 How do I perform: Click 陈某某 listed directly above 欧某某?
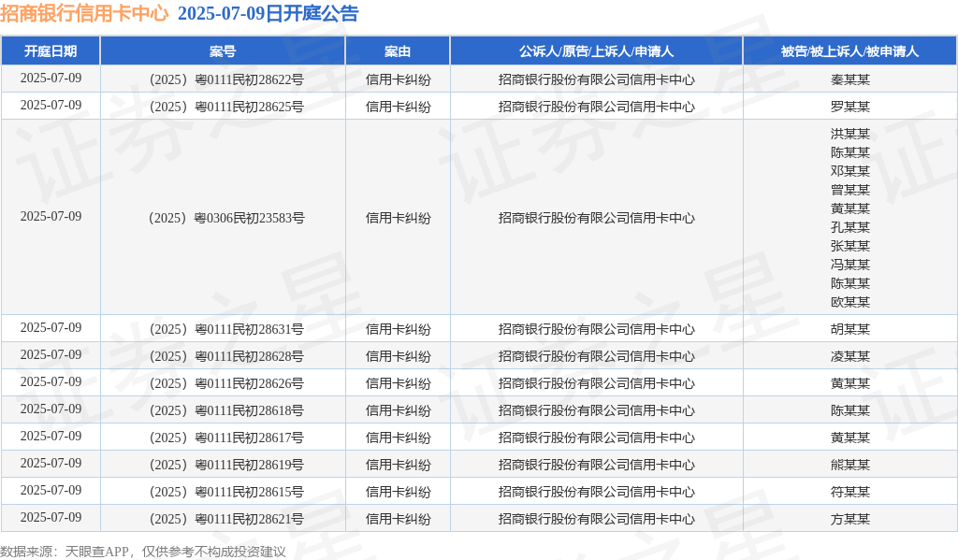click(x=849, y=283)
